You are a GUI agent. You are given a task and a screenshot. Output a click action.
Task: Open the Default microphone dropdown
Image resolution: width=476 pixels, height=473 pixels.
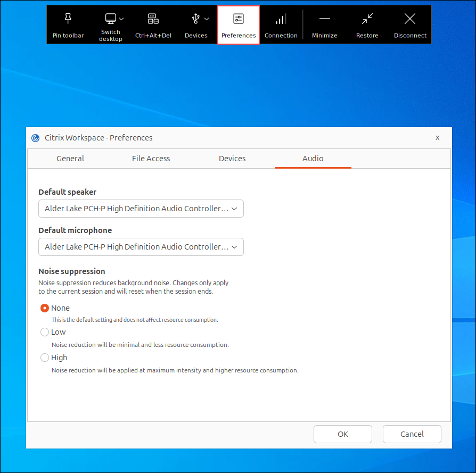pyautogui.click(x=141, y=247)
